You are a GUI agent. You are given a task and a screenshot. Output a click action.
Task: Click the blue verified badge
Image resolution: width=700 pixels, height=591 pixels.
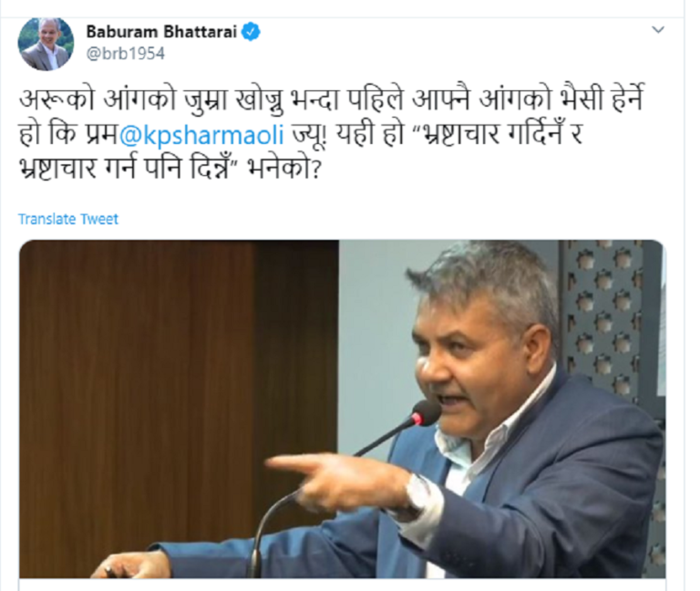pyautogui.click(x=251, y=32)
